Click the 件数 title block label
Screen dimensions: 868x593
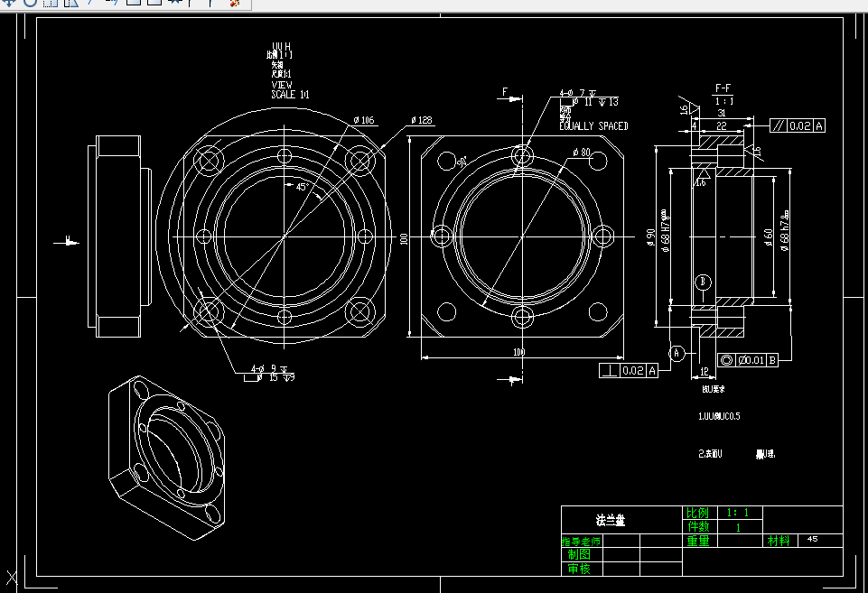coord(698,526)
